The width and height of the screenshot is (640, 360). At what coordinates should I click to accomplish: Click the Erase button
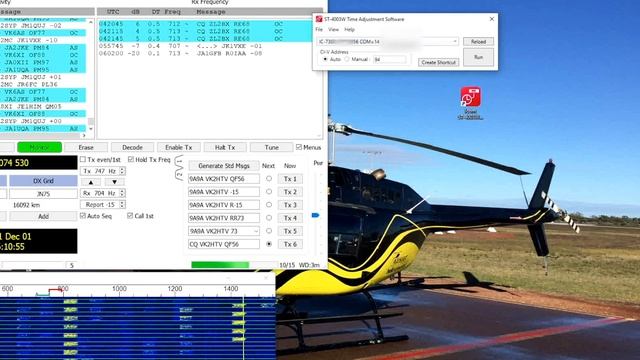click(x=86, y=147)
